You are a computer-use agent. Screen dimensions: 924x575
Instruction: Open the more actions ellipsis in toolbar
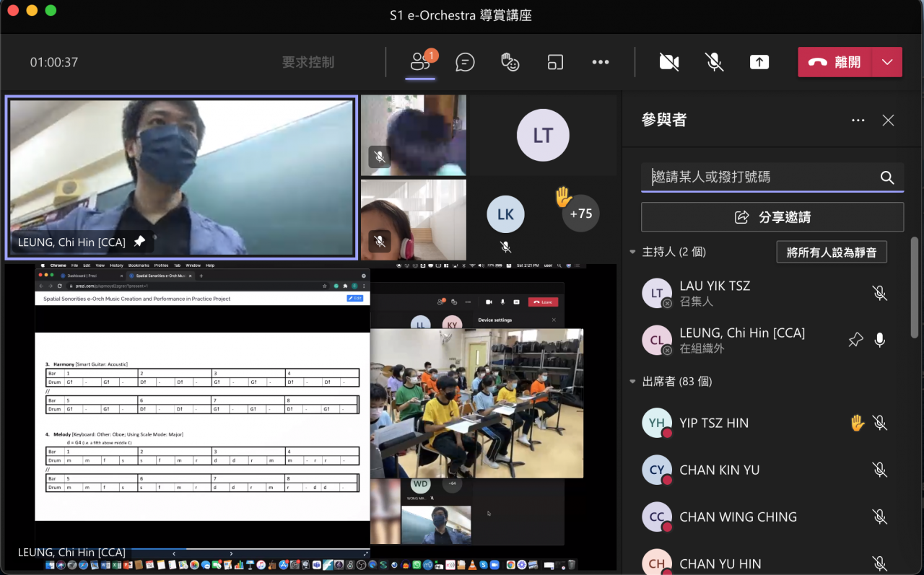(601, 62)
